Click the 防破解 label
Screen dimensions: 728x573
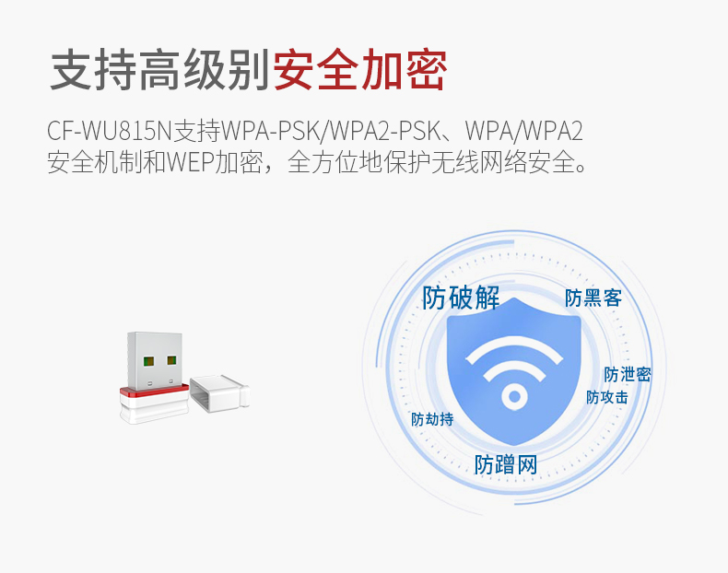(461, 298)
